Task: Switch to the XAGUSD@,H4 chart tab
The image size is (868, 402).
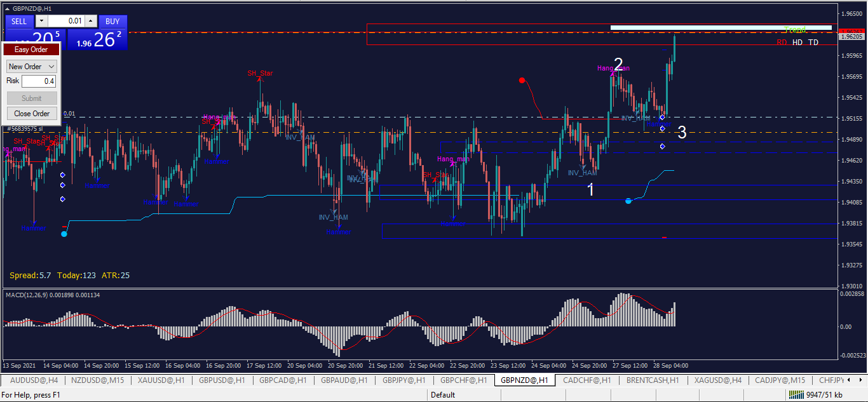Action: 717,380
